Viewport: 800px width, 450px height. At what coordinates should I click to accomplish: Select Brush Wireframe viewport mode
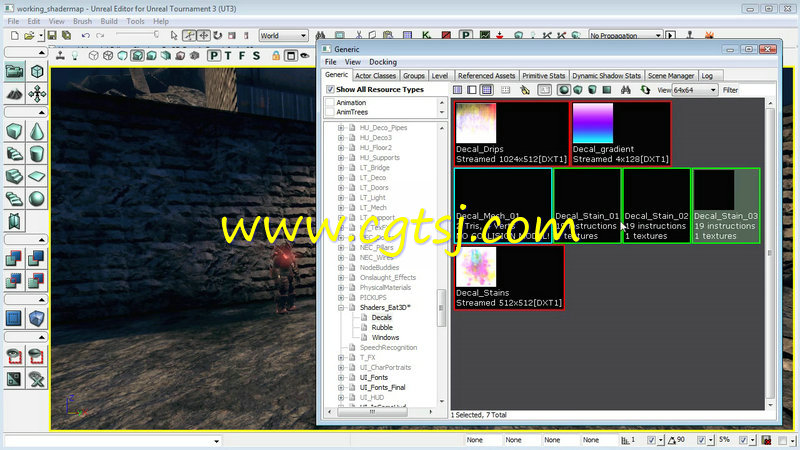coord(93,56)
